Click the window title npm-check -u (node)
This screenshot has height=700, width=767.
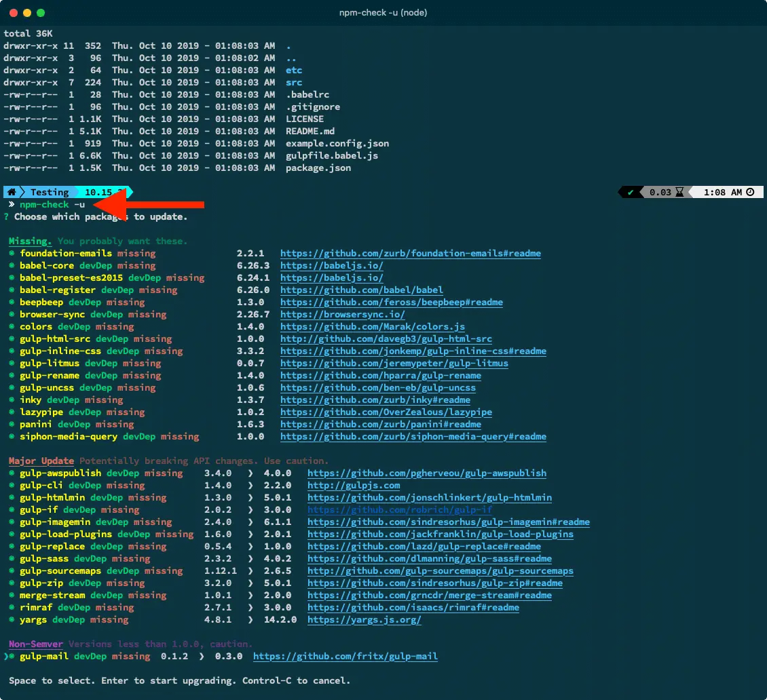[383, 12]
